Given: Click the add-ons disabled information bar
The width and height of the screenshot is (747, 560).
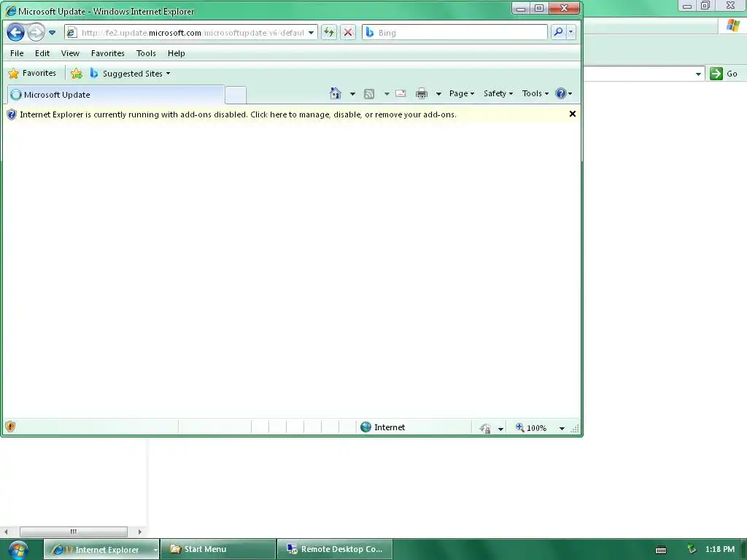Looking at the screenshot, I should (291, 114).
